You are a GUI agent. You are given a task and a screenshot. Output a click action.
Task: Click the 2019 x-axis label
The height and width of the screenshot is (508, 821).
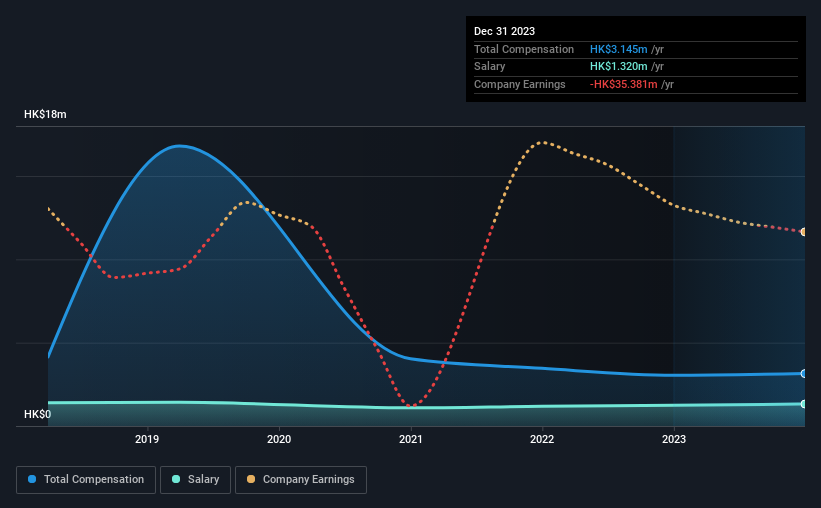click(x=147, y=439)
